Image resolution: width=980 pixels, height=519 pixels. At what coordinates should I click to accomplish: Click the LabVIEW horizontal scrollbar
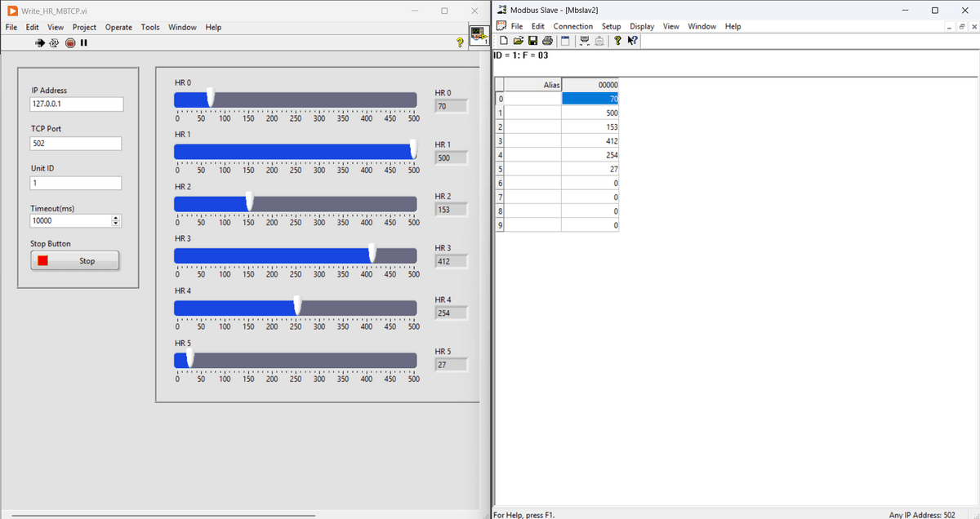click(163, 515)
